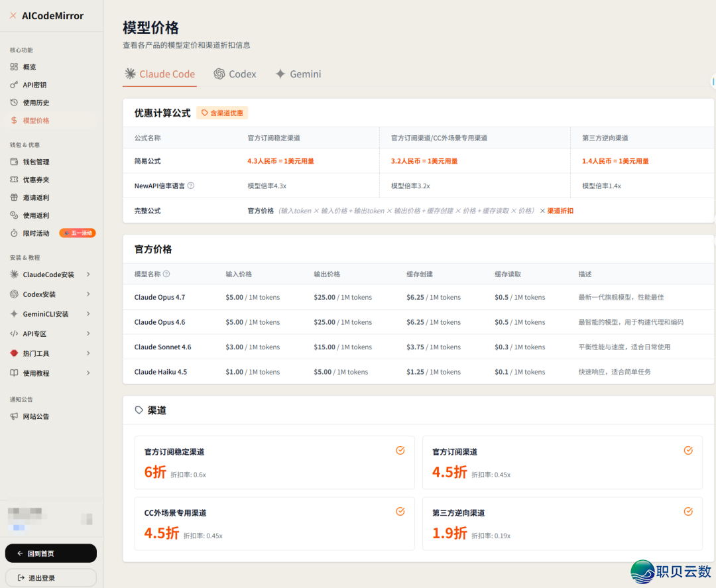Click the Claude Haiku 4.5 model name

[160, 372]
